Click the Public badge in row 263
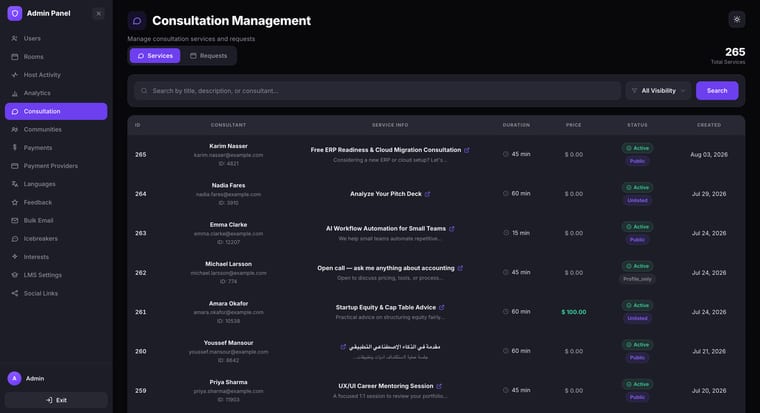The image size is (760, 413). pyautogui.click(x=637, y=239)
